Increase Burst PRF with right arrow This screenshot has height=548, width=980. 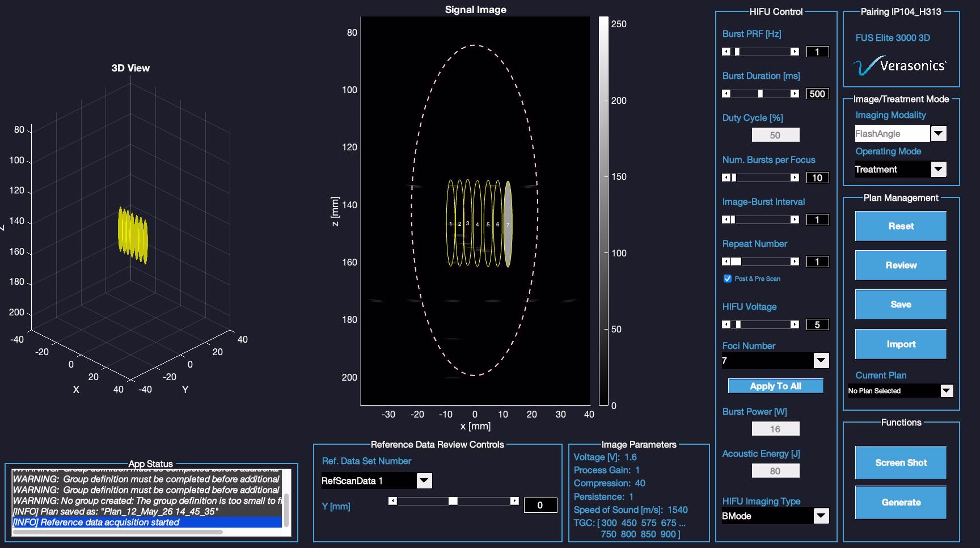click(x=795, y=52)
